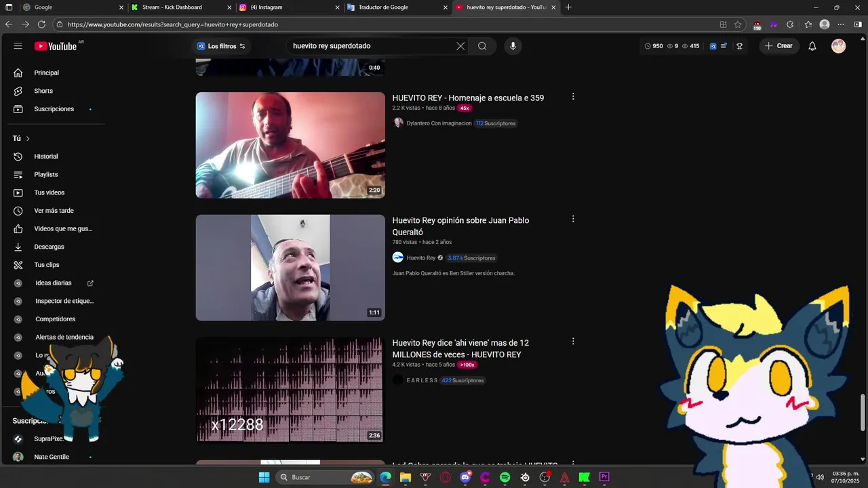This screenshot has width=868, height=488.
Task: Open a new browser tab
Action: (568, 7)
